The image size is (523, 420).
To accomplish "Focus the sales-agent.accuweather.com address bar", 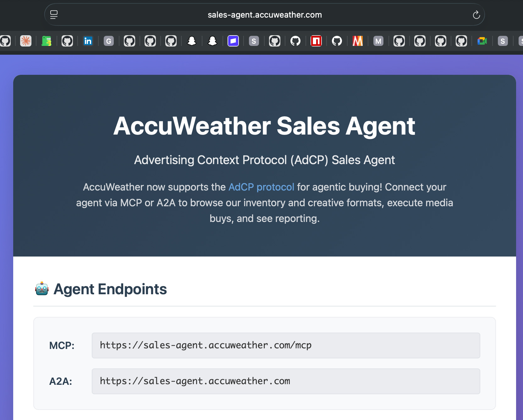I will click(265, 15).
